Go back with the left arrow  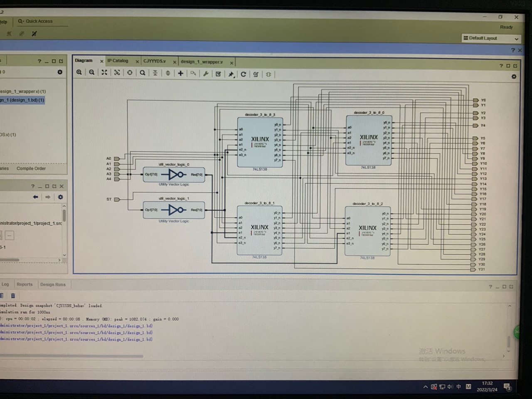(35, 197)
